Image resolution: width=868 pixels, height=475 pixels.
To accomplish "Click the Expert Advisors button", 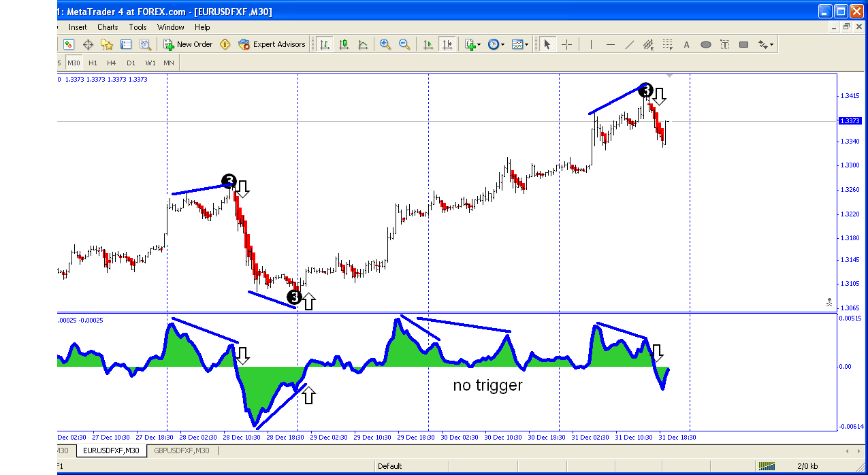I will 272,44.
